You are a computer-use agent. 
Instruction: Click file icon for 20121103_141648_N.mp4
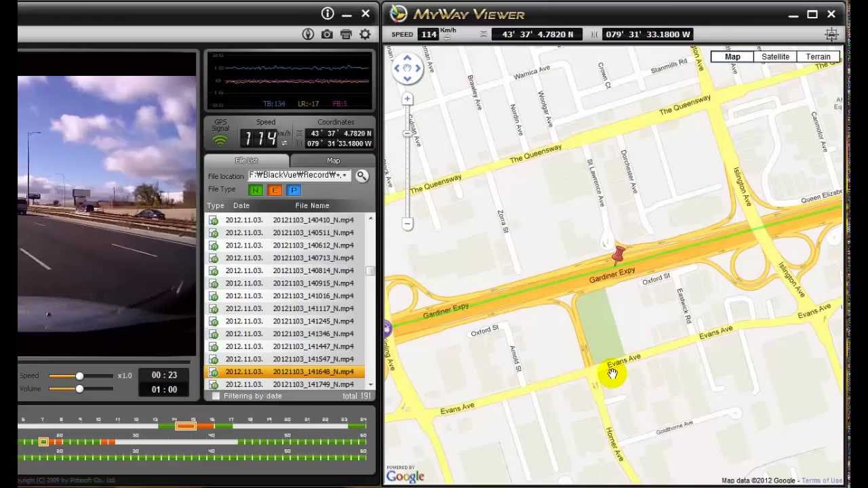(214, 372)
